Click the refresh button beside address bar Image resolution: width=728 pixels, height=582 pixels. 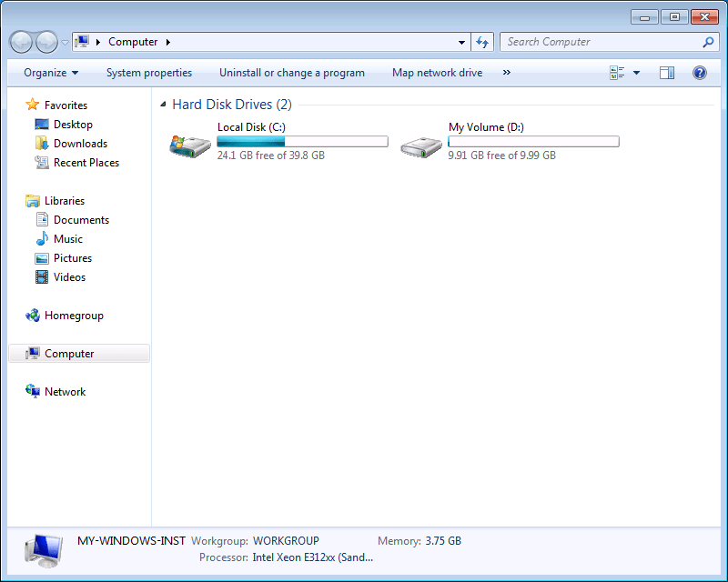click(483, 42)
